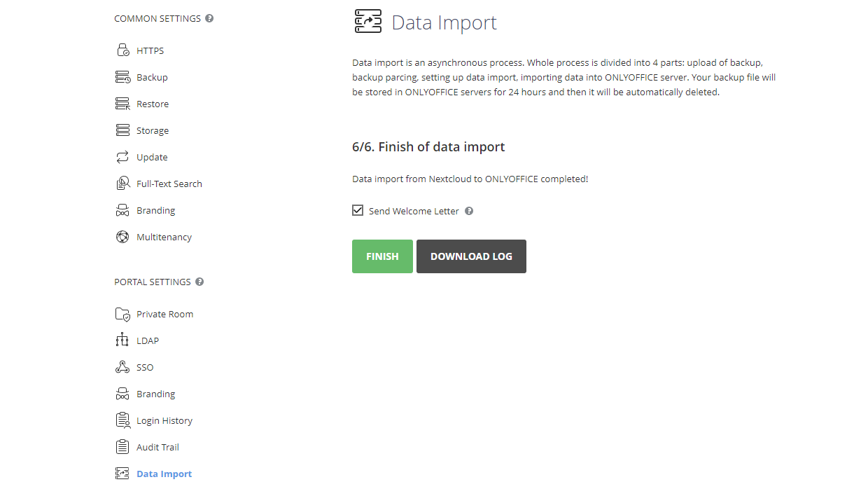The image size is (868, 496).
Task: Open the Data Import settings page
Action: pos(164,473)
